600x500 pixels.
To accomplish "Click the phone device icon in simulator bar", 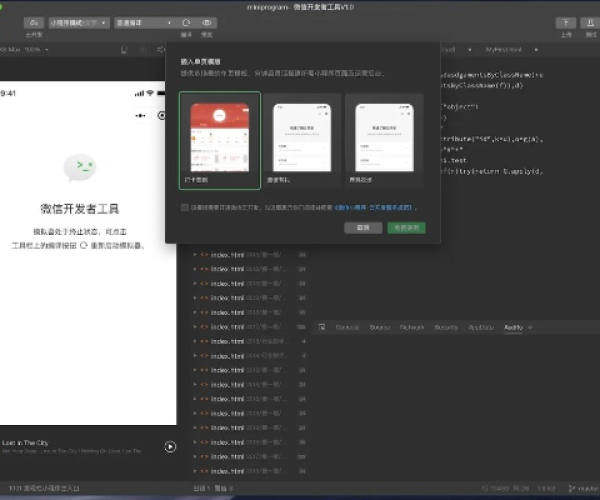I will (x=124, y=50).
